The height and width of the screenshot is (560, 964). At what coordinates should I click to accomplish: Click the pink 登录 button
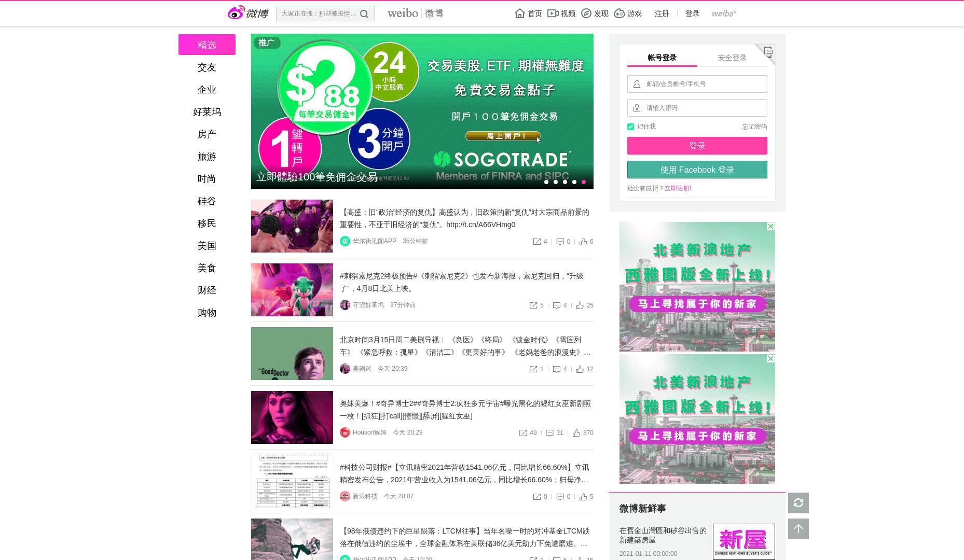[697, 146]
